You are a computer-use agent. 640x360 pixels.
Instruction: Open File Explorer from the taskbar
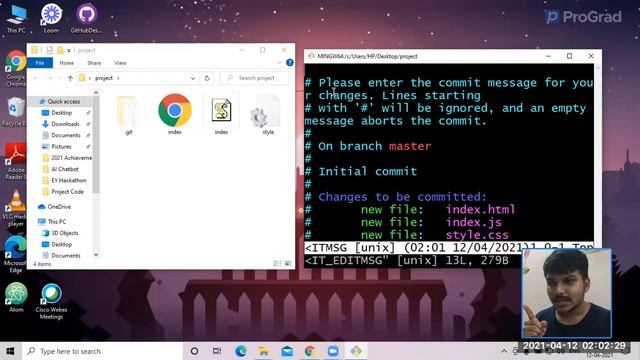[264, 351]
